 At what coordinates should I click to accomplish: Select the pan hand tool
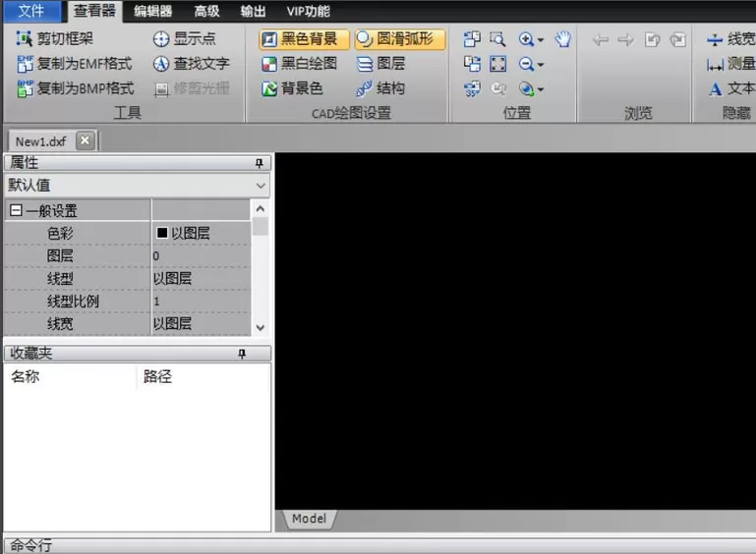point(562,39)
